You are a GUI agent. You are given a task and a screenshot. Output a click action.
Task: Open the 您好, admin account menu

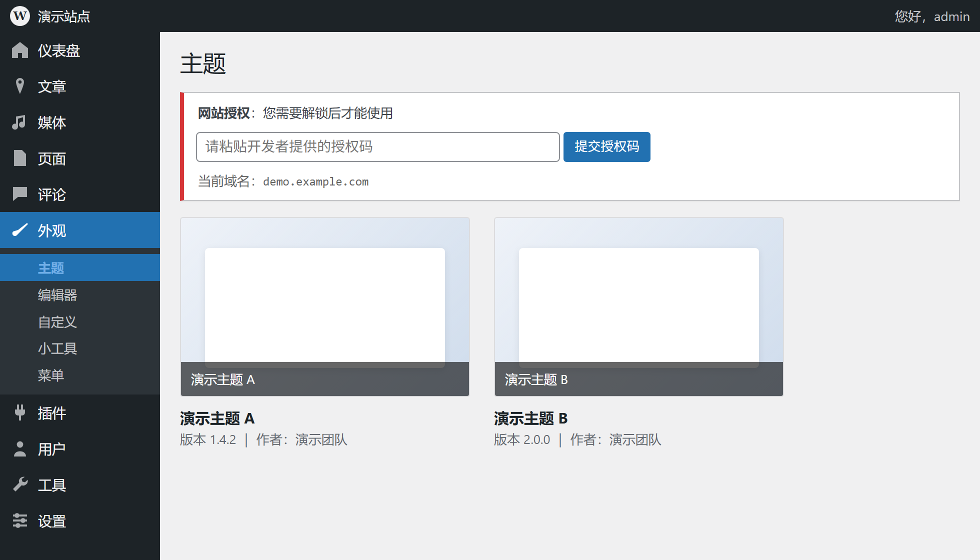point(932,16)
